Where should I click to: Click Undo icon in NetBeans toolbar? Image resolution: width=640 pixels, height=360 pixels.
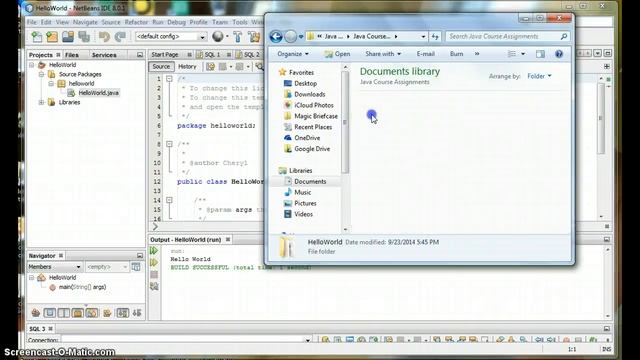pos(104,37)
